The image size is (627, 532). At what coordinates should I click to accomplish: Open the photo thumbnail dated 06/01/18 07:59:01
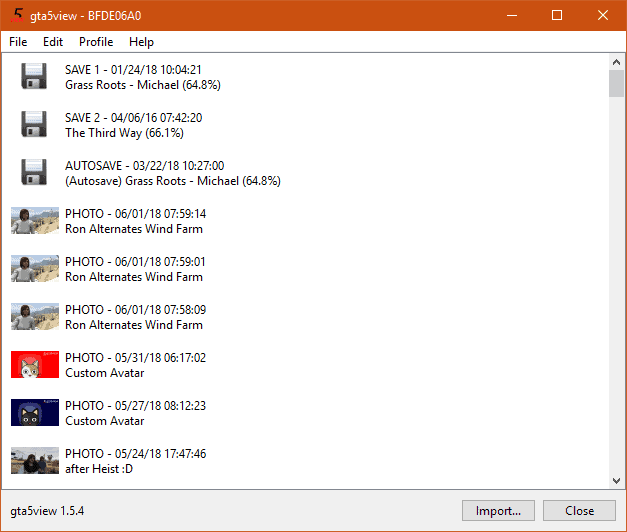pos(35,268)
